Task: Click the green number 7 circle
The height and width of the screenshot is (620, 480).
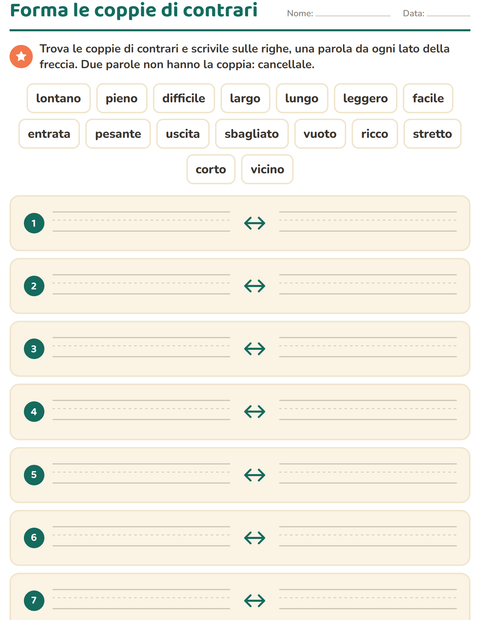Action: [x=34, y=601]
